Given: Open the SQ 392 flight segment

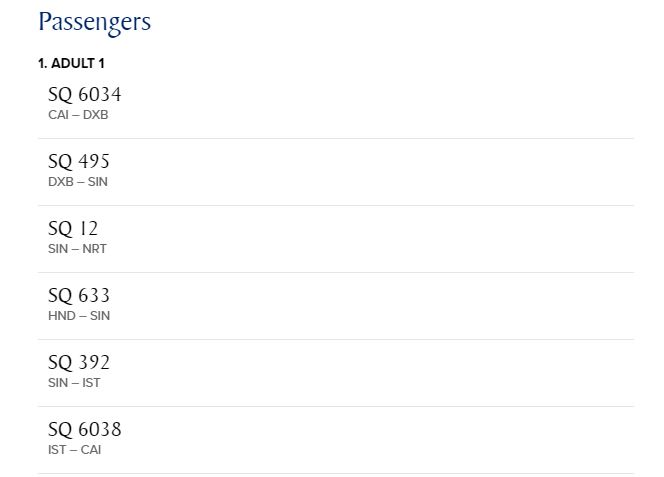Looking at the screenshot, I should (79, 363).
